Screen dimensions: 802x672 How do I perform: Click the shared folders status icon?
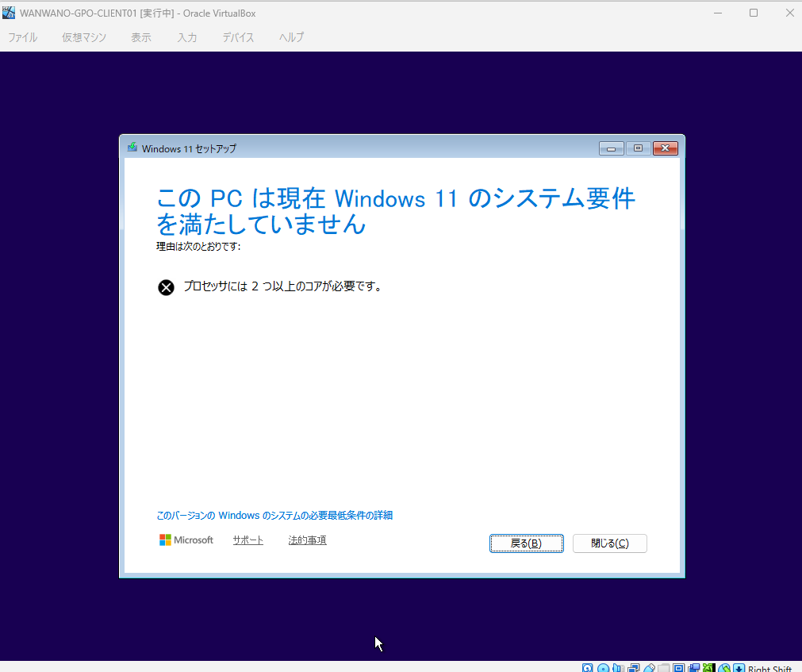[x=663, y=668]
